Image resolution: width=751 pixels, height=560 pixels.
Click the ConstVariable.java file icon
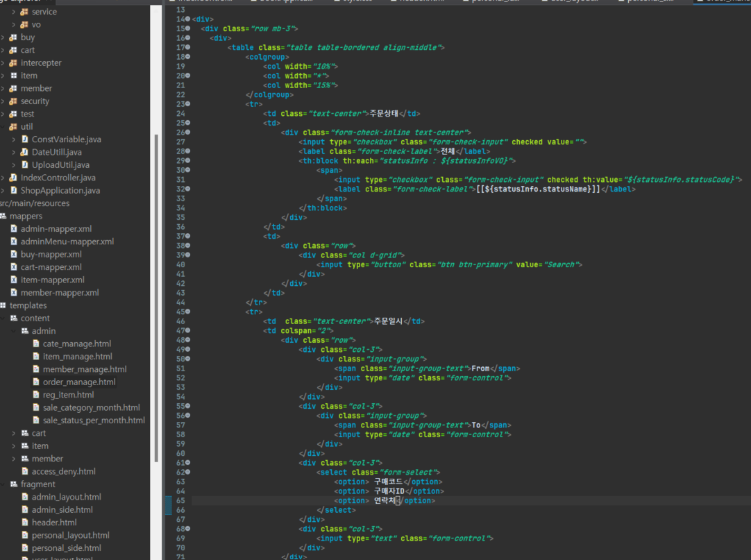coord(24,139)
